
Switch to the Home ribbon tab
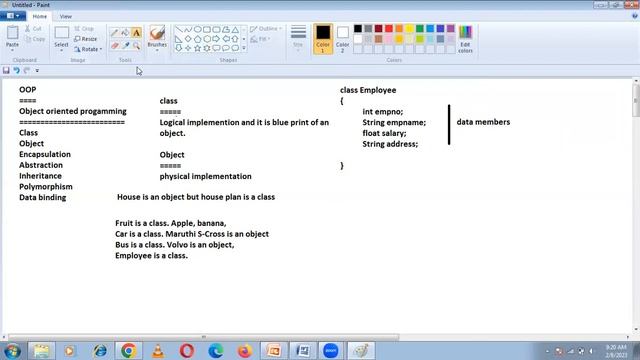(x=40, y=16)
